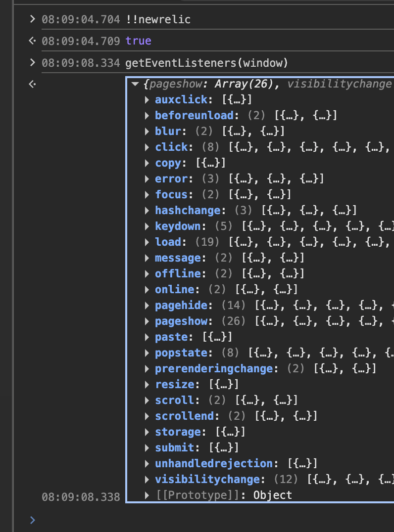Expand the scrollend listeners triangle

pyautogui.click(x=147, y=416)
